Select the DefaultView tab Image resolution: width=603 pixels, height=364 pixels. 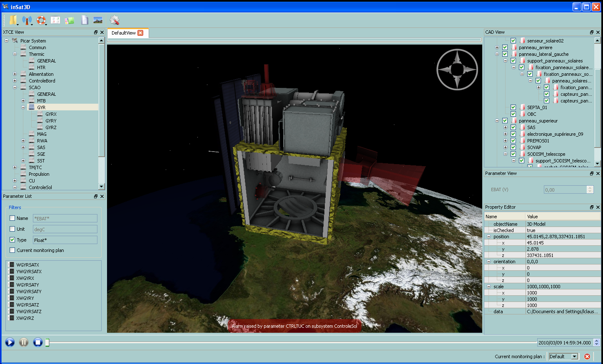point(123,33)
